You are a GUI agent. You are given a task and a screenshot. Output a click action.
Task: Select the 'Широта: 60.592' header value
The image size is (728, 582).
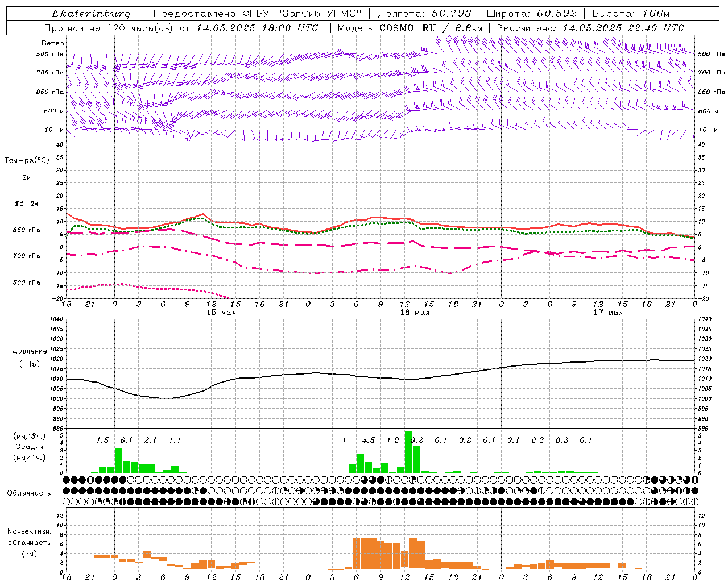click(532, 14)
